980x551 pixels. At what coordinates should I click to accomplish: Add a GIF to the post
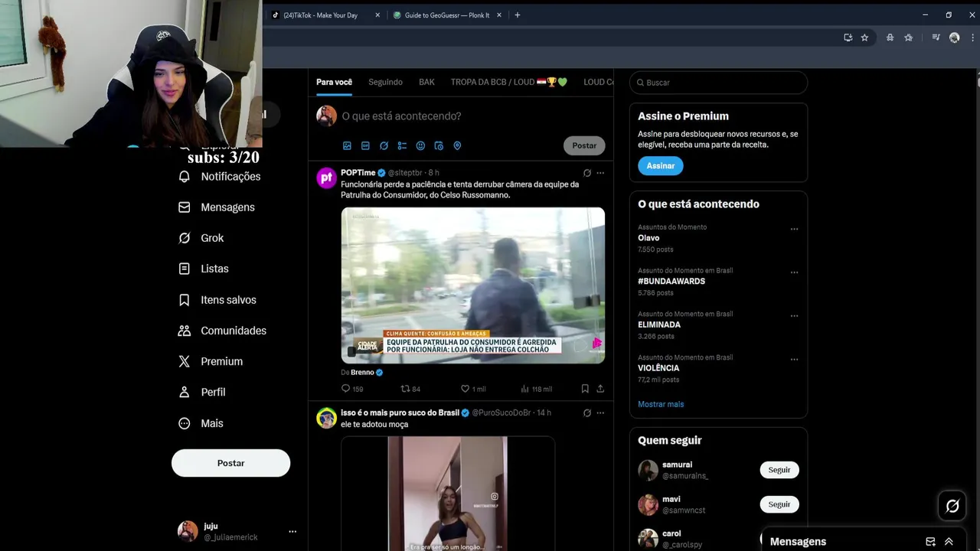(x=365, y=145)
